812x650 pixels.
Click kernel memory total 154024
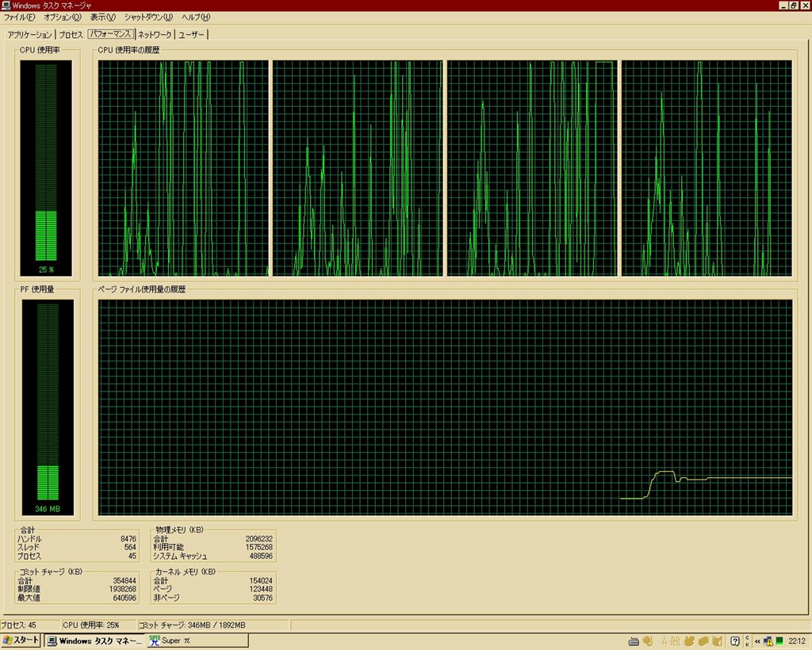click(260, 581)
